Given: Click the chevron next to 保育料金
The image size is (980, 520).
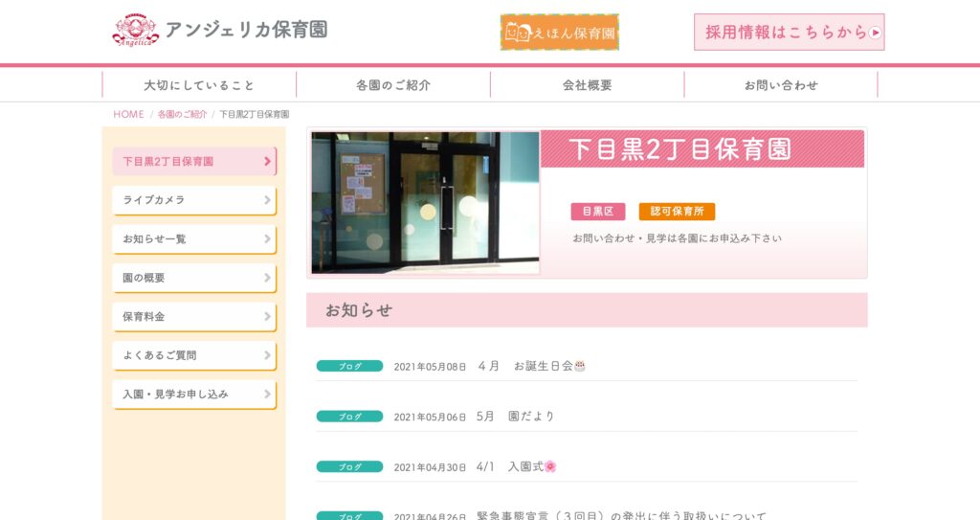Looking at the screenshot, I should pos(268,317).
